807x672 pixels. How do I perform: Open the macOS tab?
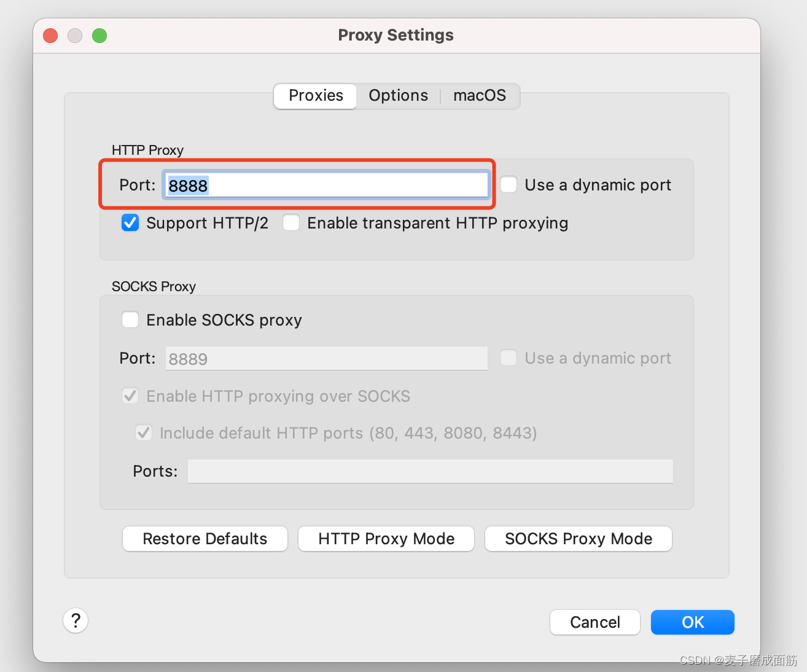480,96
